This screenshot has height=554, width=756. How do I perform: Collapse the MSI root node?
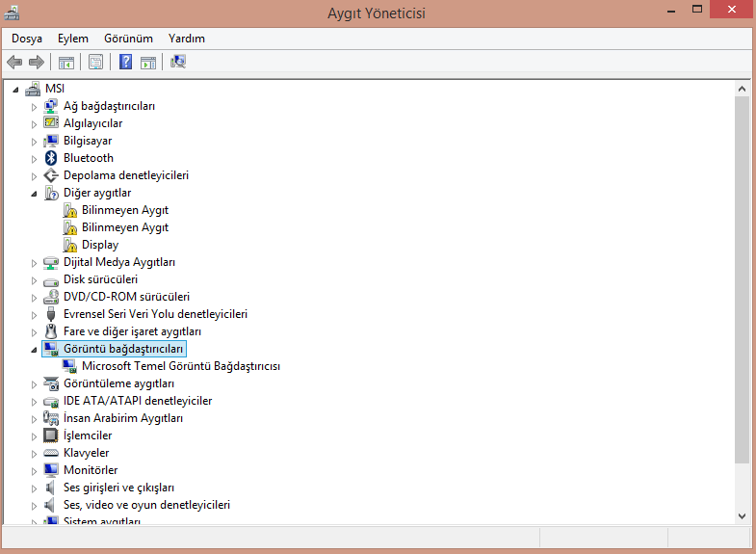point(16,90)
